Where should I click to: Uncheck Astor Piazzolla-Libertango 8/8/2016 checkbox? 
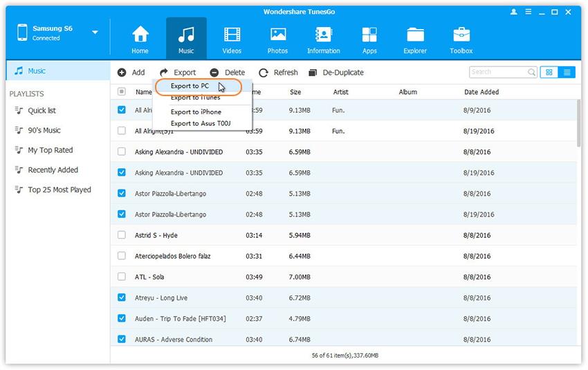(x=122, y=194)
